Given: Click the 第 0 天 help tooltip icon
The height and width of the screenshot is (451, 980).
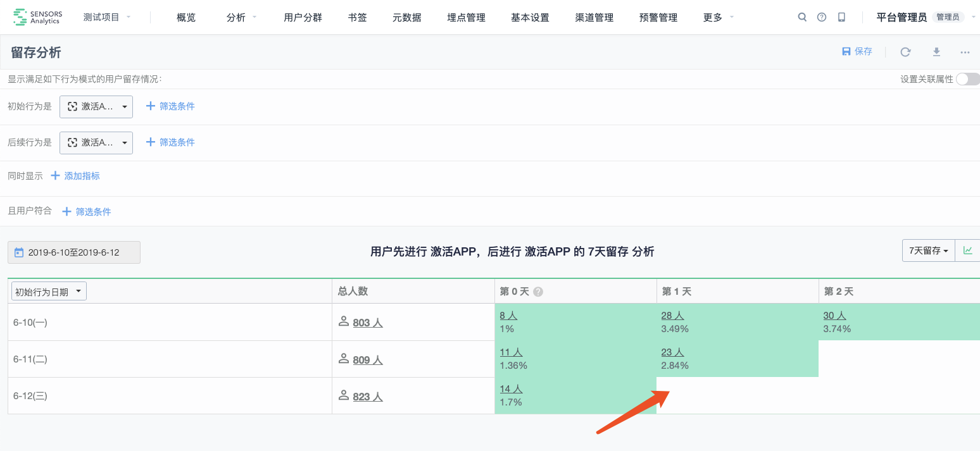Looking at the screenshot, I should point(538,292).
